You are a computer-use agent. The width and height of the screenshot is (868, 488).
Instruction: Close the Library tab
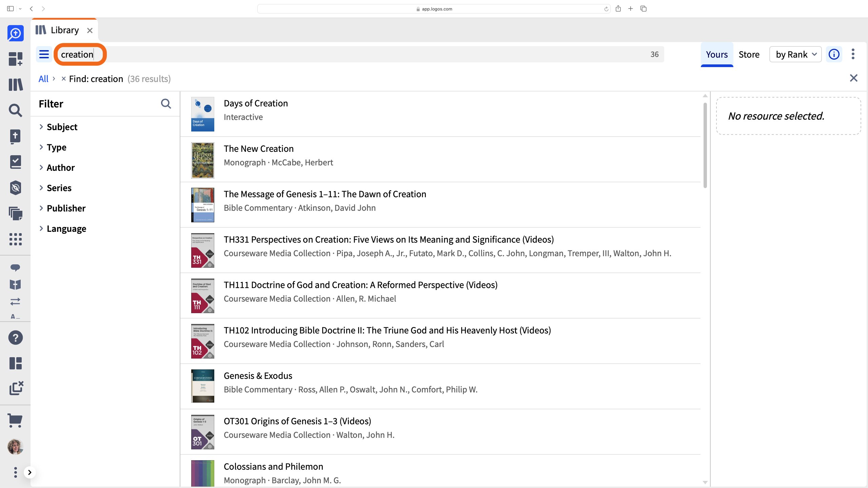[x=90, y=30]
